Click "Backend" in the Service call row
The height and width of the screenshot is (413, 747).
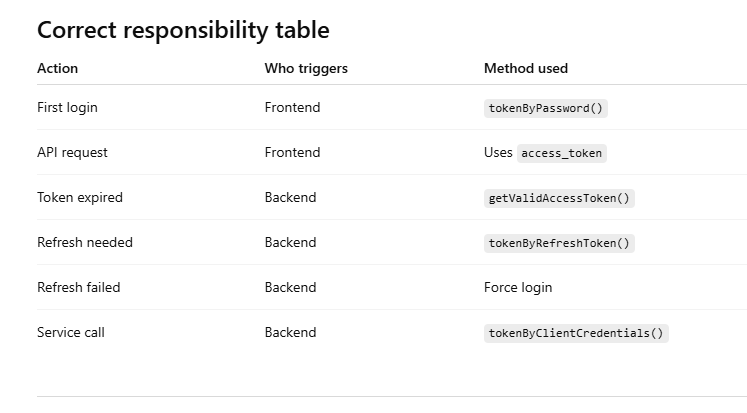(290, 332)
